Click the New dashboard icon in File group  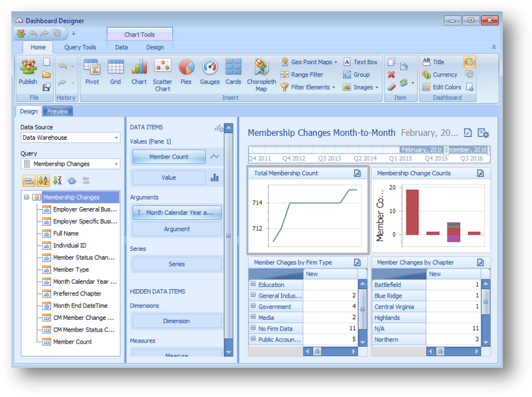coord(46,62)
